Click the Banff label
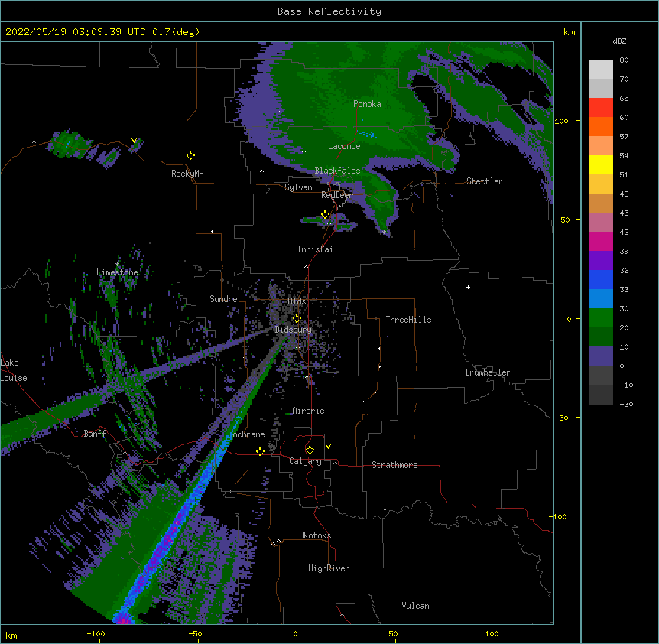This screenshot has width=659, height=644. pyautogui.click(x=95, y=434)
